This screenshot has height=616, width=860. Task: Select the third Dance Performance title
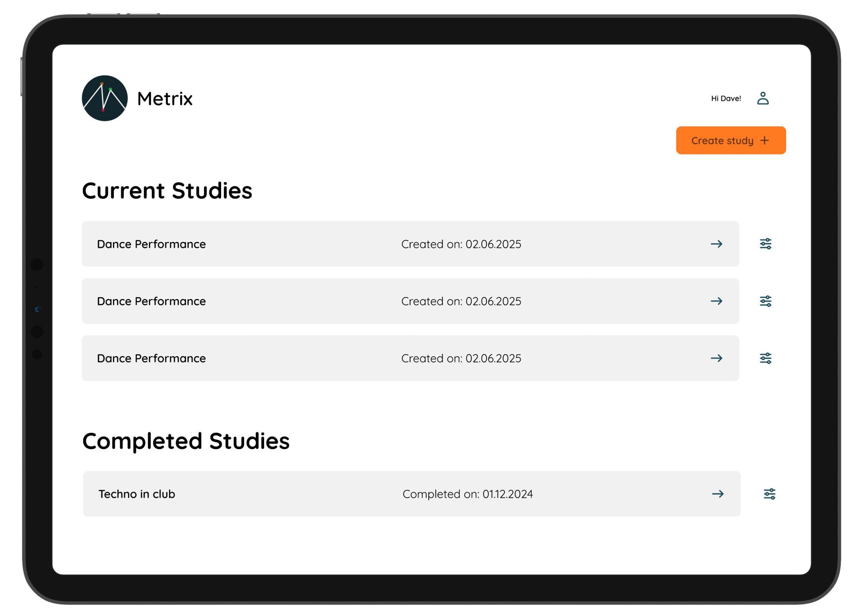(x=151, y=359)
